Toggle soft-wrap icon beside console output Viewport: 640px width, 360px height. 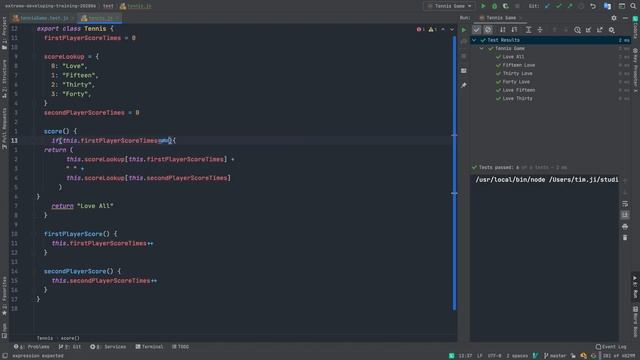[625, 203]
